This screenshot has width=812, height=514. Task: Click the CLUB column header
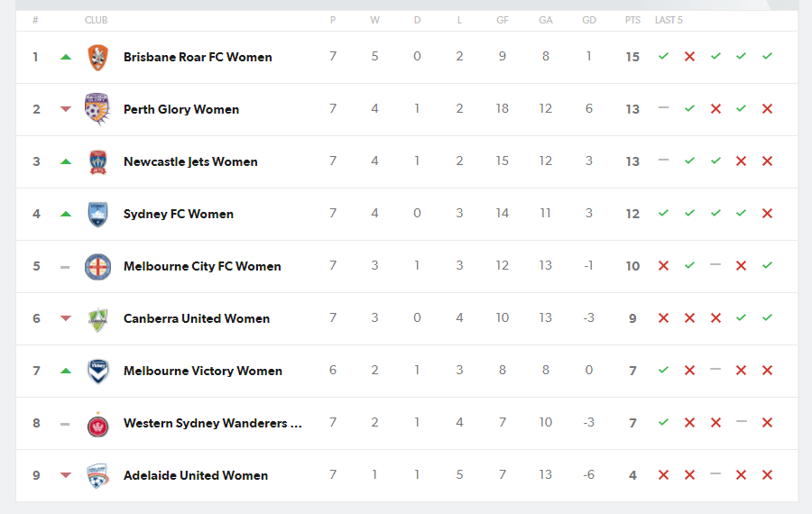(96, 20)
